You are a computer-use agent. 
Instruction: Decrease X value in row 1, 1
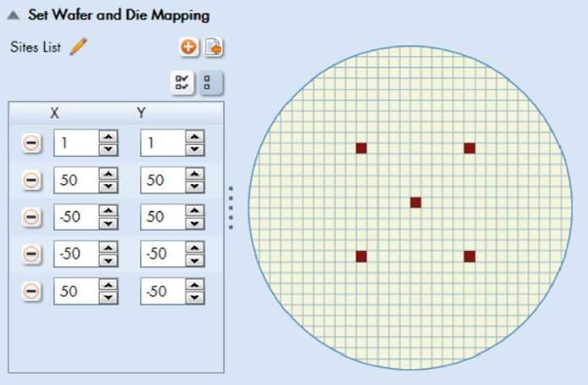click(108, 149)
